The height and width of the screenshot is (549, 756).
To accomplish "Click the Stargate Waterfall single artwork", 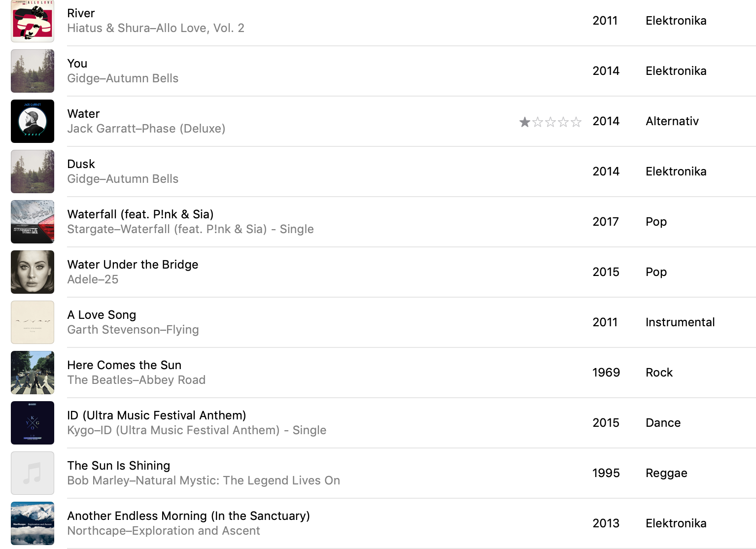I will 33,222.
